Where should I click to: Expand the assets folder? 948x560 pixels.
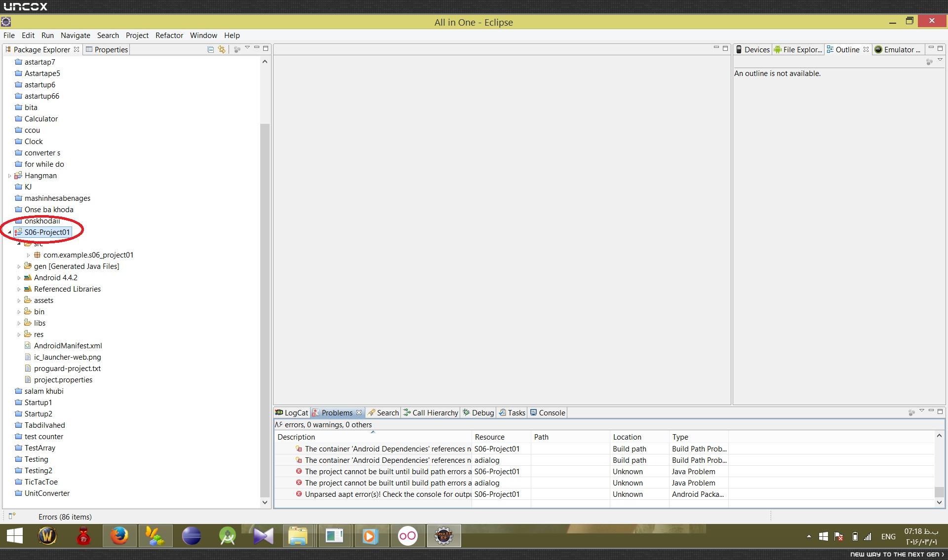click(19, 300)
